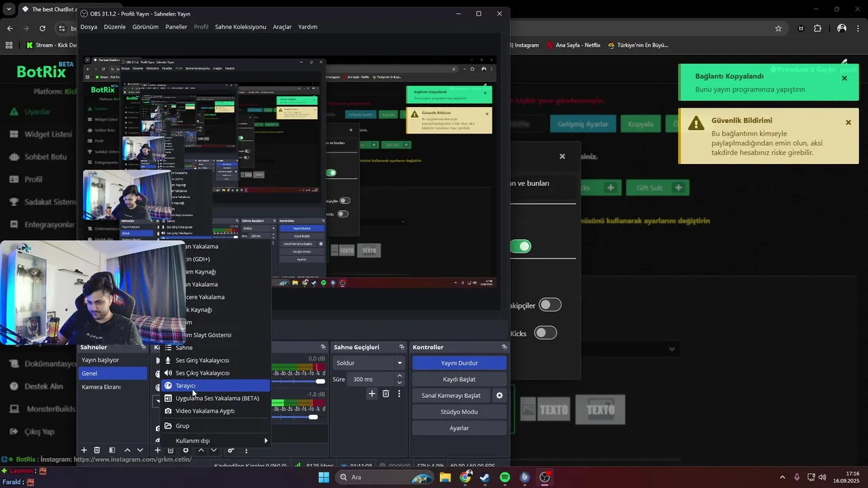Image resolution: width=868 pixels, height=488 pixels.
Task: Choose Ses Giriş Yakalayıcısı from source menu
Action: point(216,360)
